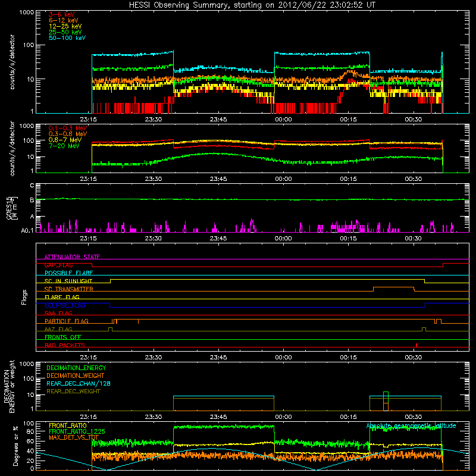Select the SC_TRANSMITTER flag label

click(x=69, y=289)
